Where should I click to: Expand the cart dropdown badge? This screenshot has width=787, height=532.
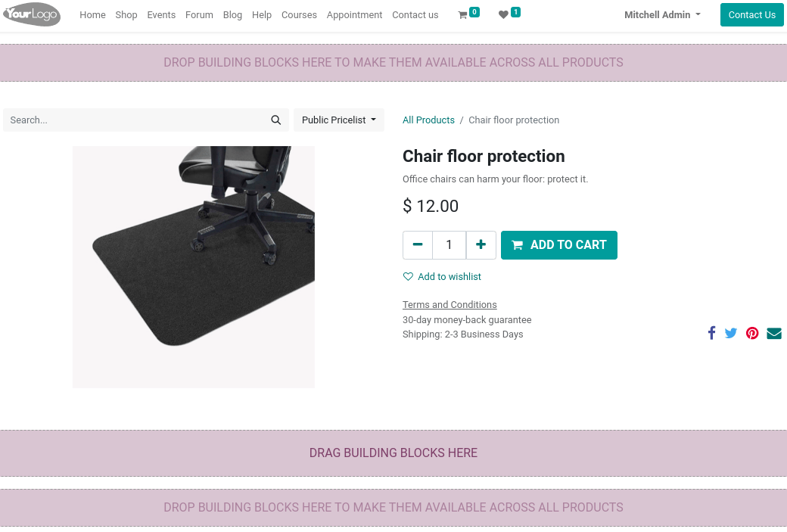pyautogui.click(x=474, y=11)
